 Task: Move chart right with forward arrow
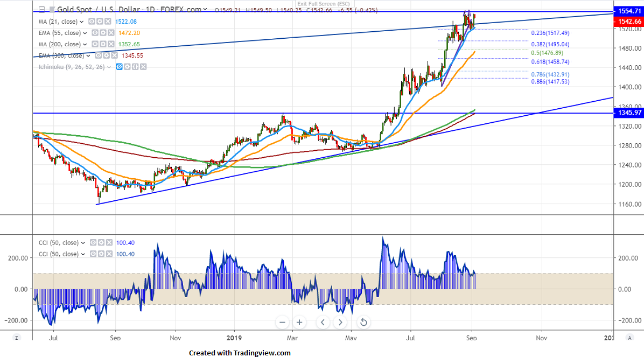340,322
